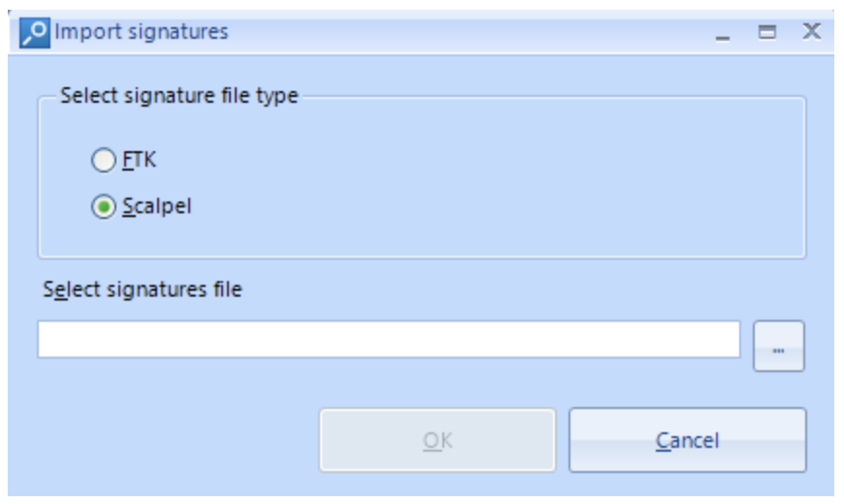Maximize the Import signatures window
The width and height of the screenshot is (844, 504).
click(x=767, y=32)
